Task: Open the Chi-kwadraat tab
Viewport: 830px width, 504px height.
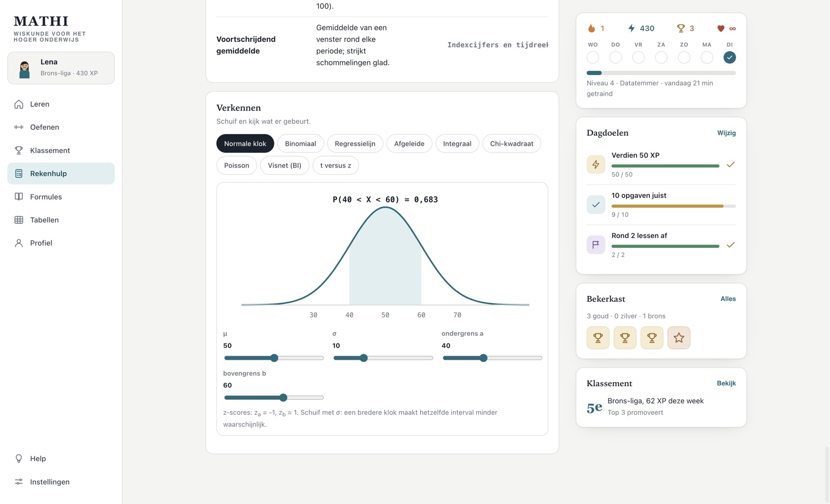Action: (511, 144)
